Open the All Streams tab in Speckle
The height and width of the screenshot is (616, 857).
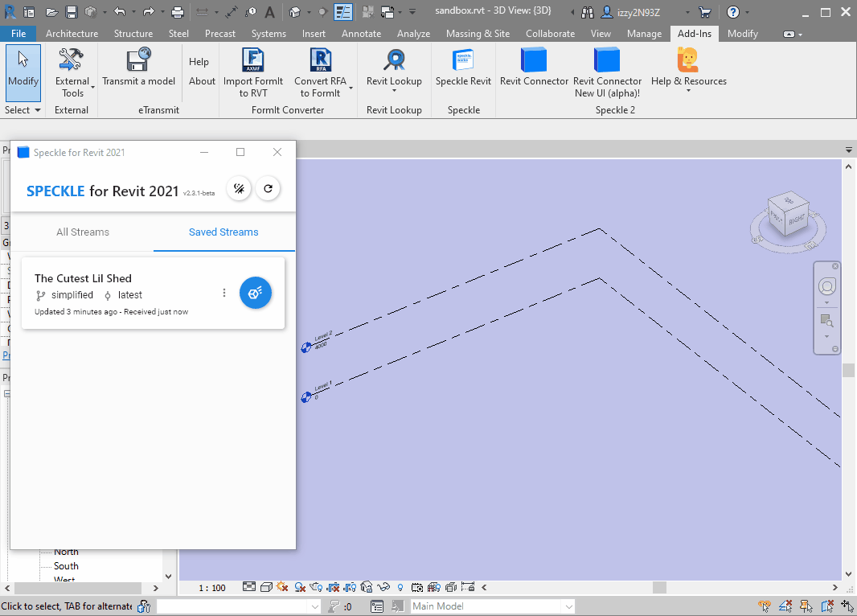coord(83,232)
